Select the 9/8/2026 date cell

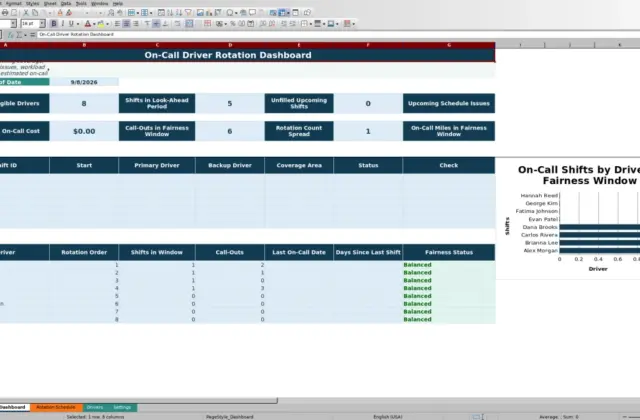(84, 82)
